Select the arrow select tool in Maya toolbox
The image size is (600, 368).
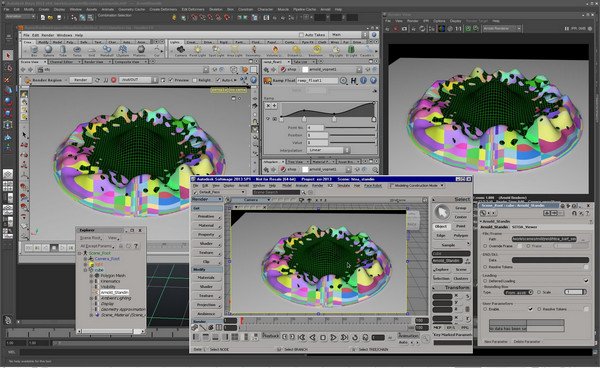8,56
